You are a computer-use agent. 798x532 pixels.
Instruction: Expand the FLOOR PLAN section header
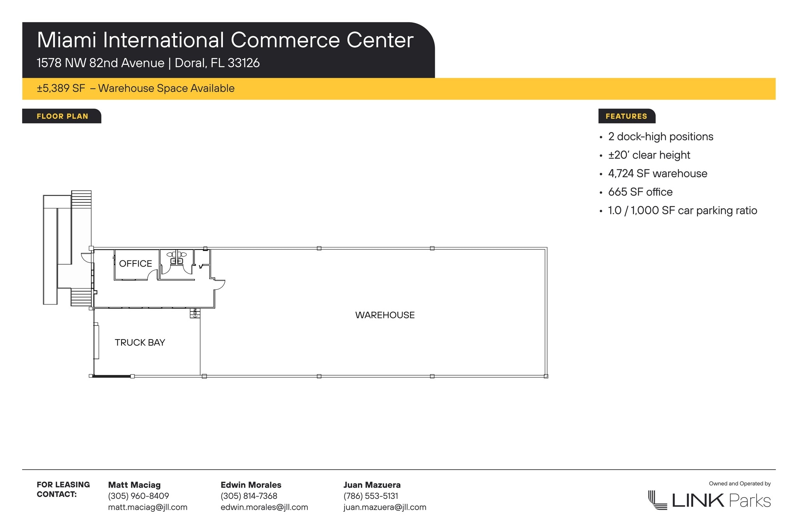point(62,116)
